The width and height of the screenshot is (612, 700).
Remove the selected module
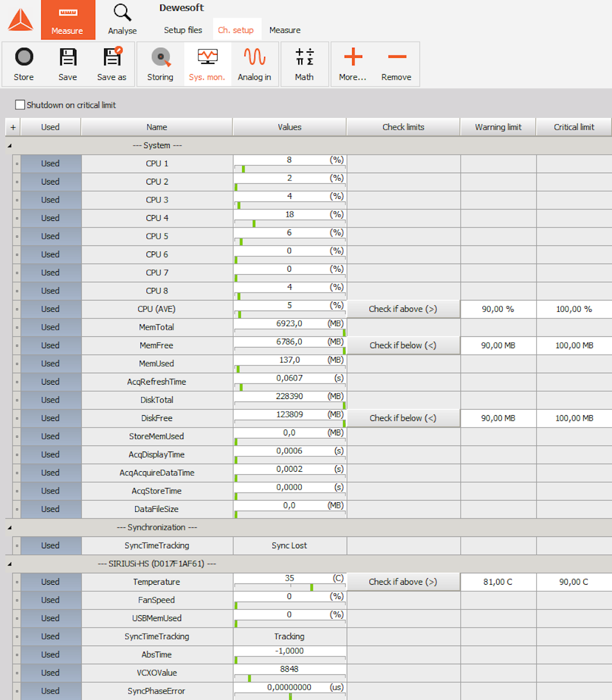click(x=396, y=65)
